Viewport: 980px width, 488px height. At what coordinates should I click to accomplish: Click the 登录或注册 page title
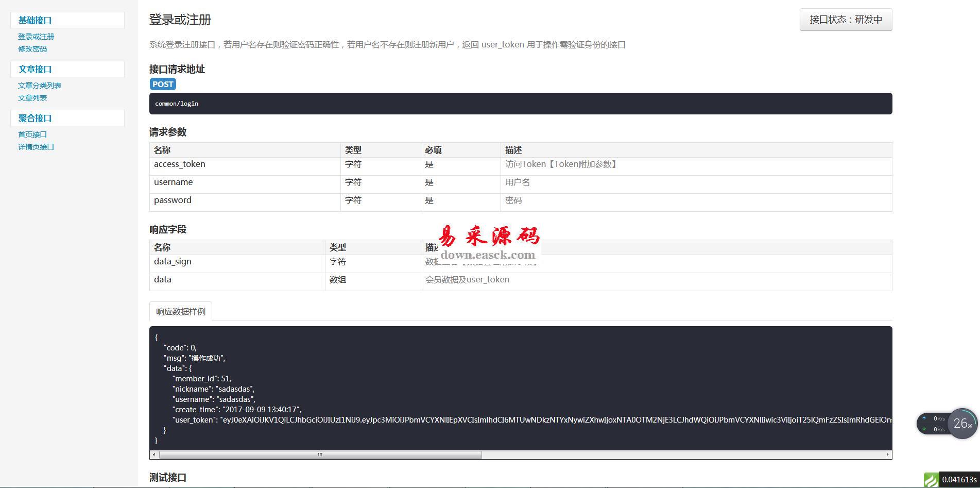(x=180, y=20)
